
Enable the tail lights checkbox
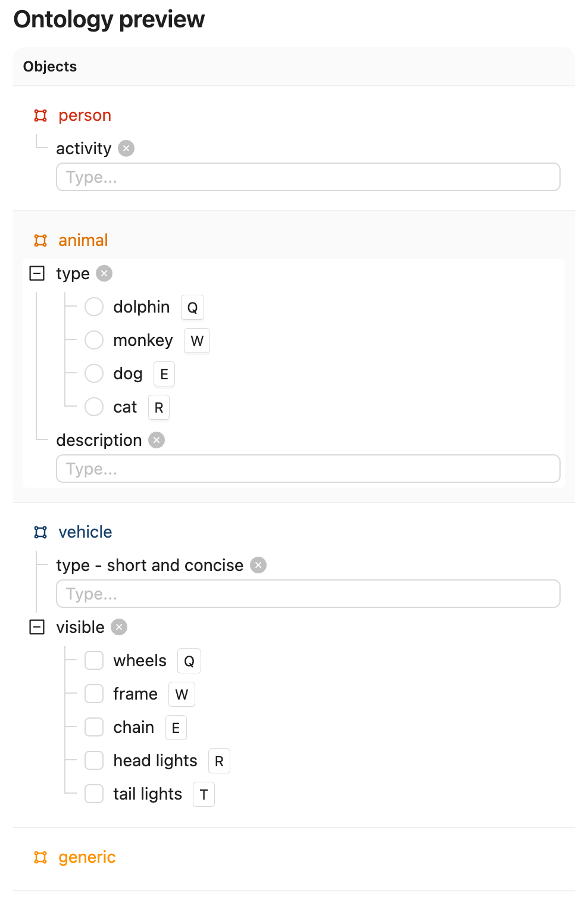94,794
